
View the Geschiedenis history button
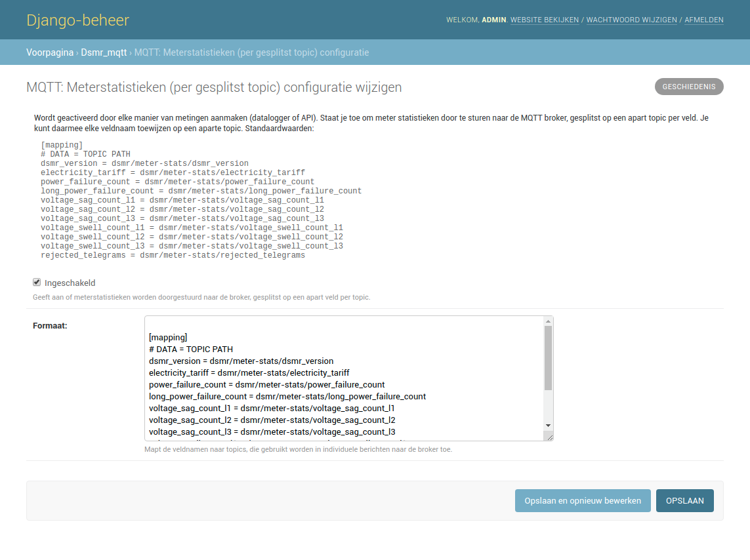689,87
